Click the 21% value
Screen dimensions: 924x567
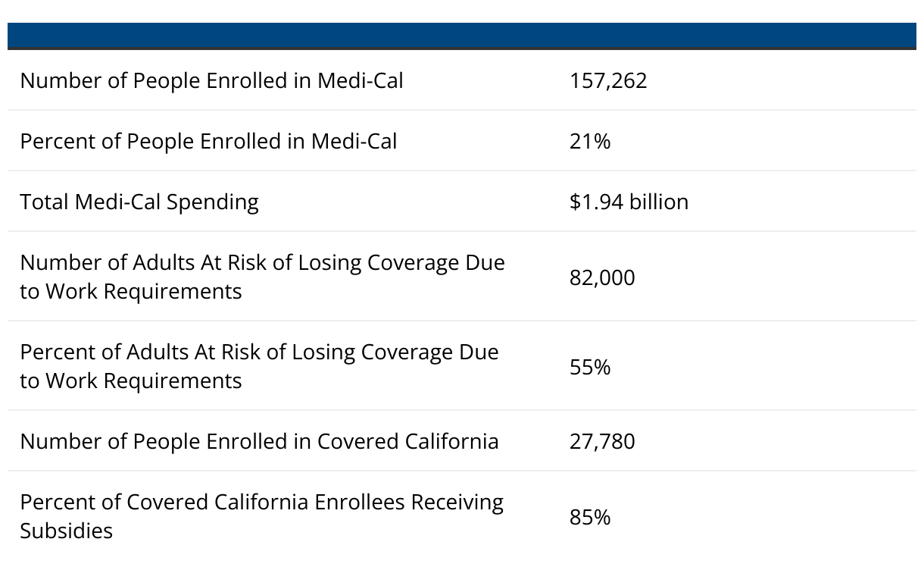coord(590,141)
